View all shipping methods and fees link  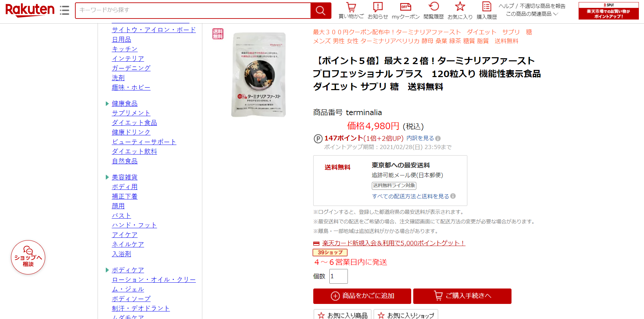click(411, 196)
